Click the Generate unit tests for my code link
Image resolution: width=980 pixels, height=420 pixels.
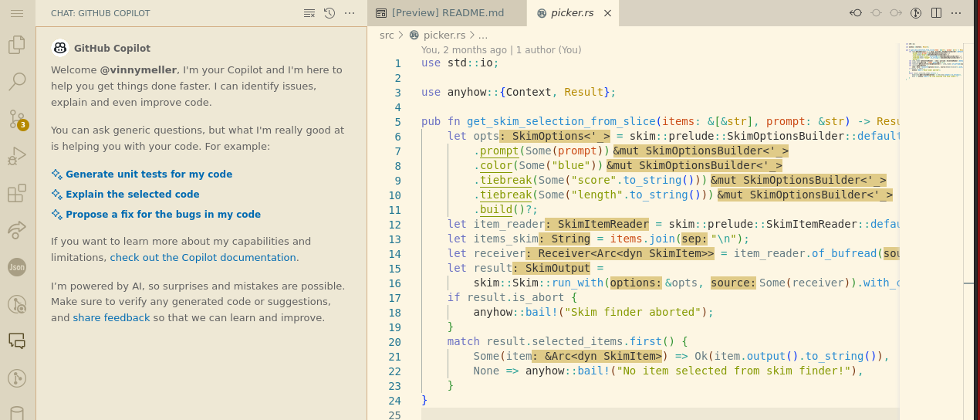point(148,174)
